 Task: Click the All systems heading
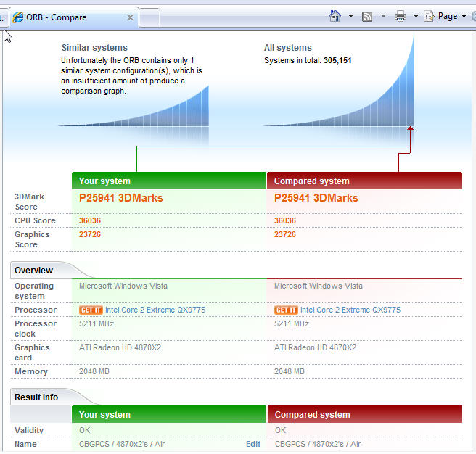click(288, 48)
